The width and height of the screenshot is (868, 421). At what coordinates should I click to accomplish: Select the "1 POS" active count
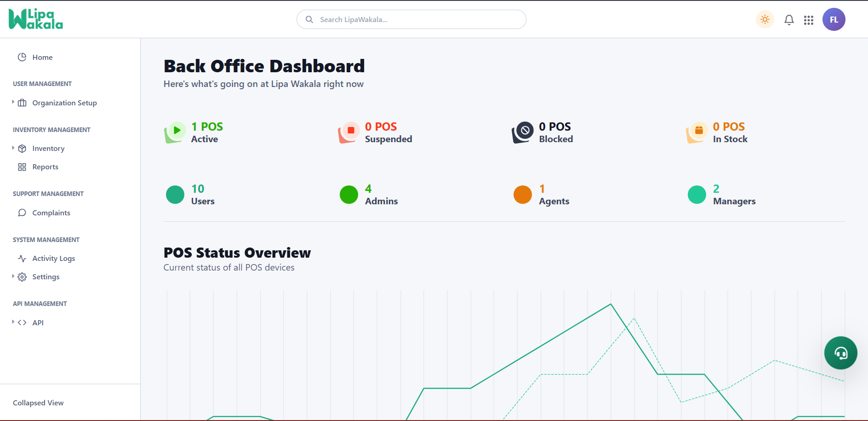click(207, 127)
